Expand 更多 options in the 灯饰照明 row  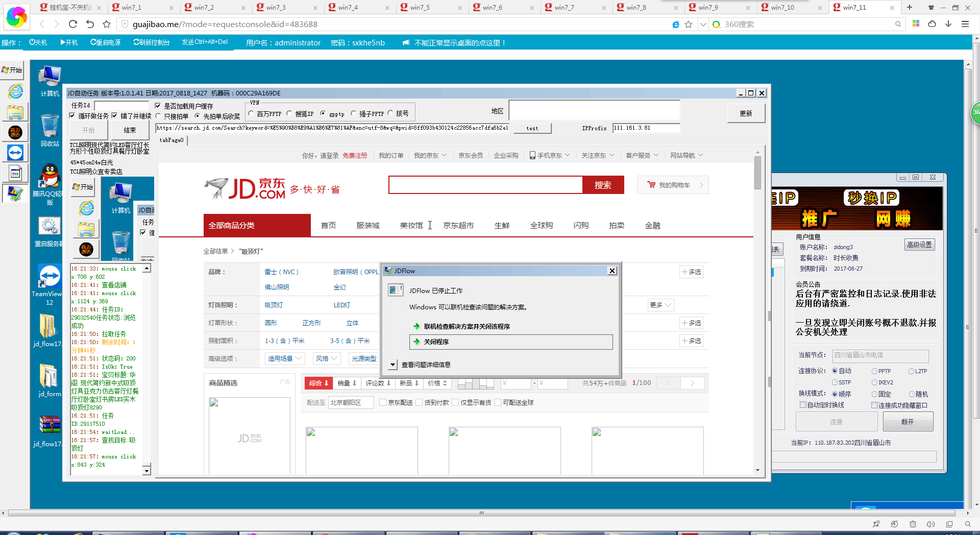click(660, 305)
